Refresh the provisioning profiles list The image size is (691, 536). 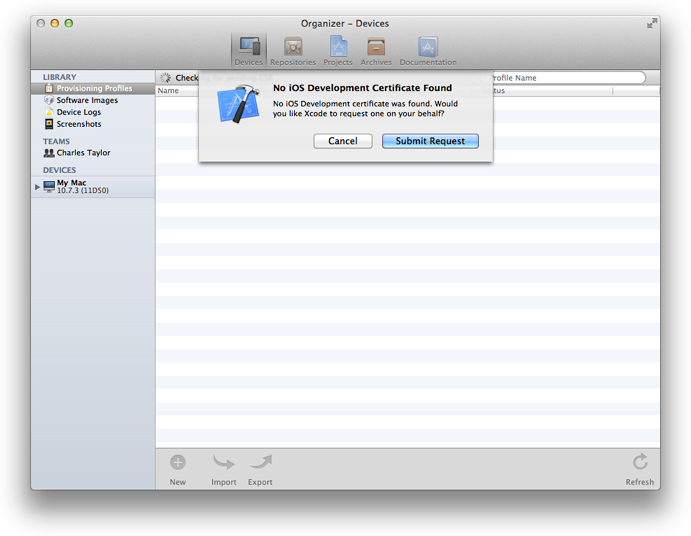[639, 470]
